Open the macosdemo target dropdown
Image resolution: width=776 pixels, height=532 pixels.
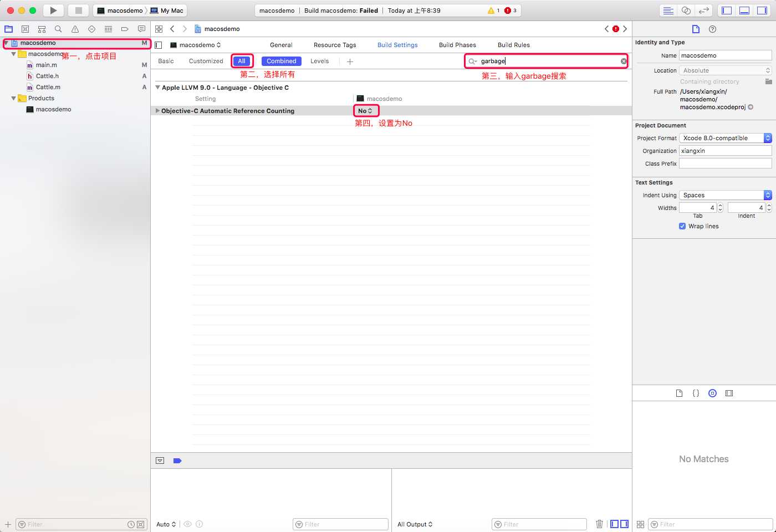(196, 45)
